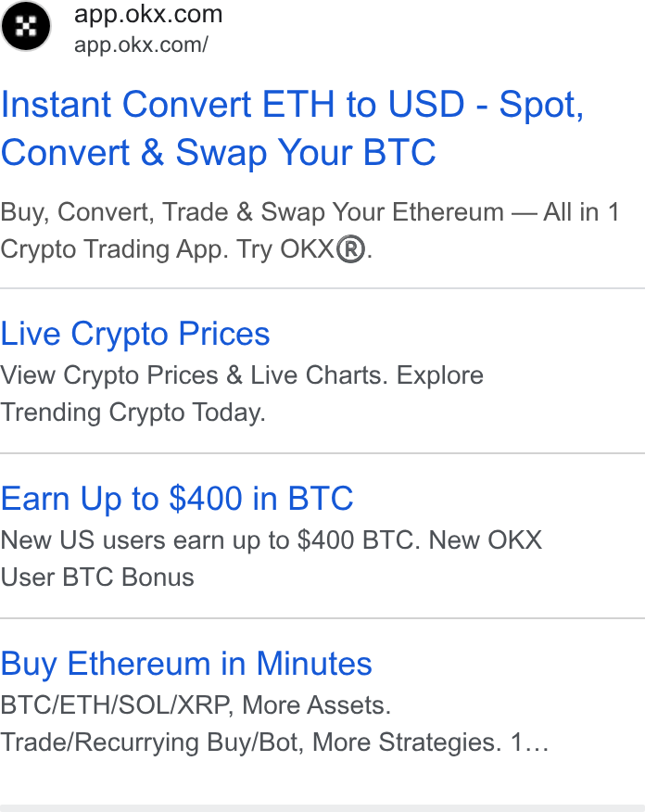Click the app.okx.com/ URL under site name

point(141,45)
